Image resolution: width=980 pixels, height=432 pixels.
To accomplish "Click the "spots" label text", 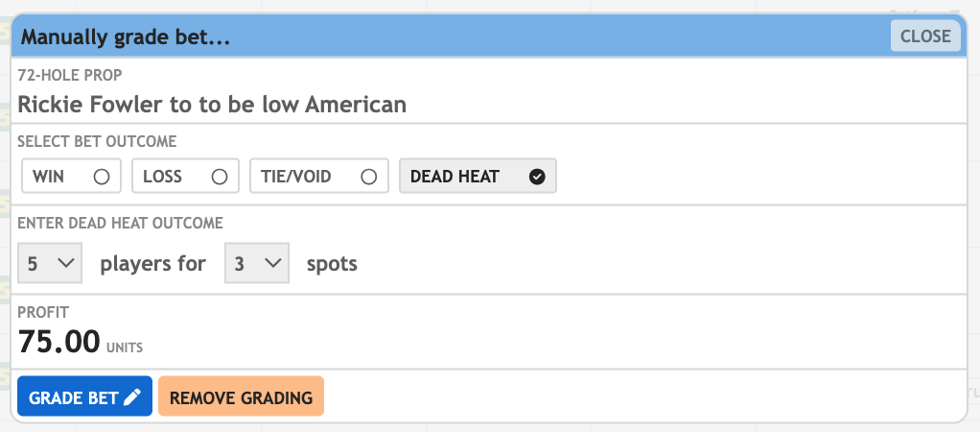I will [x=332, y=264].
